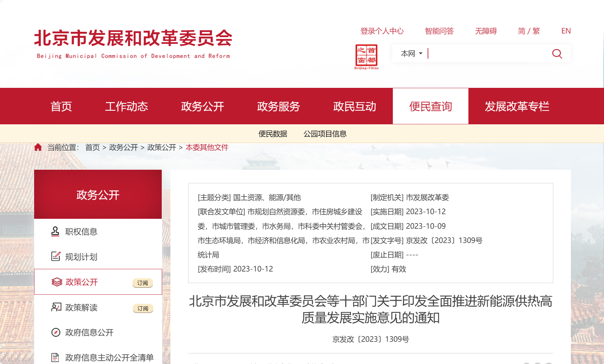Select the 便民查询 navigation tab
The image size is (604, 364).
[430, 106]
